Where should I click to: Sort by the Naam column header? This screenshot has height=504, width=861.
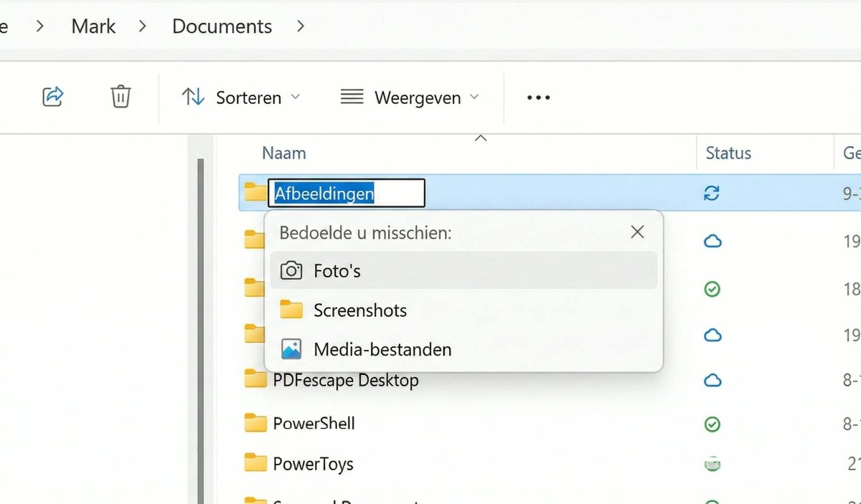[x=284, y=153]
